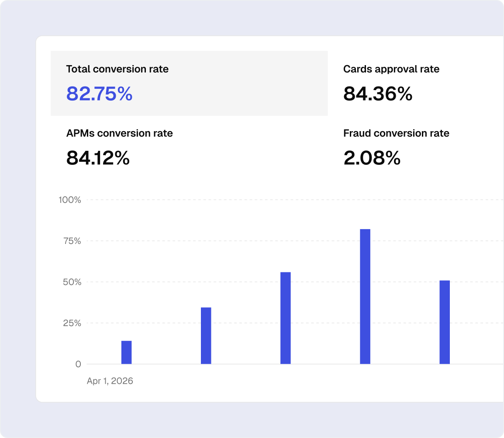Switch to Cards approval rate metric
Viewport: 504px width, 438px height.
(391, 69)
